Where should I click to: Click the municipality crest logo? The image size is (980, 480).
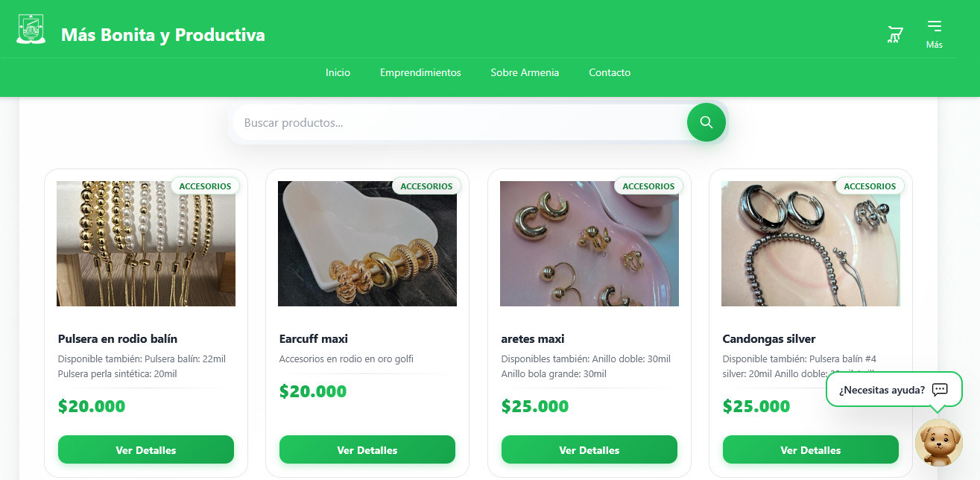tap(31, 30)
